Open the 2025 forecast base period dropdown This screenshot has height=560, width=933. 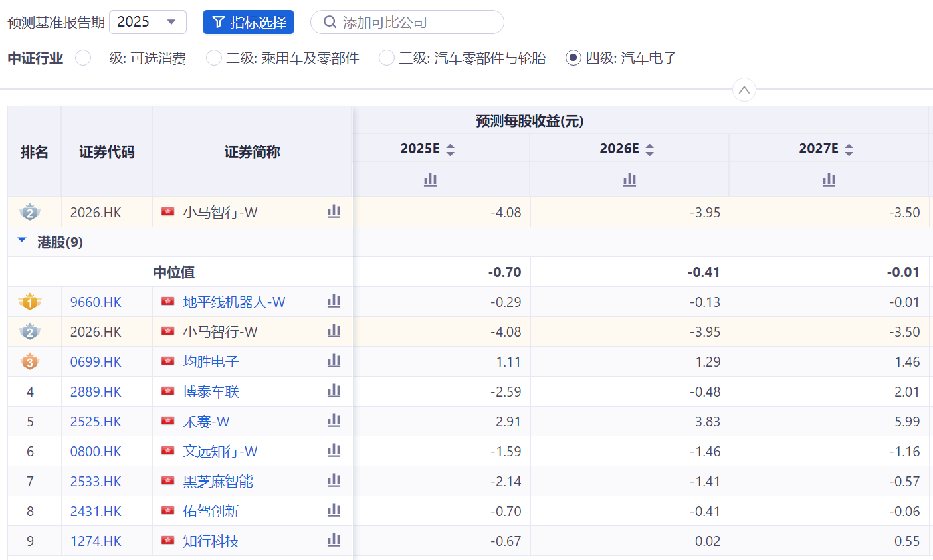click(148, 22)
